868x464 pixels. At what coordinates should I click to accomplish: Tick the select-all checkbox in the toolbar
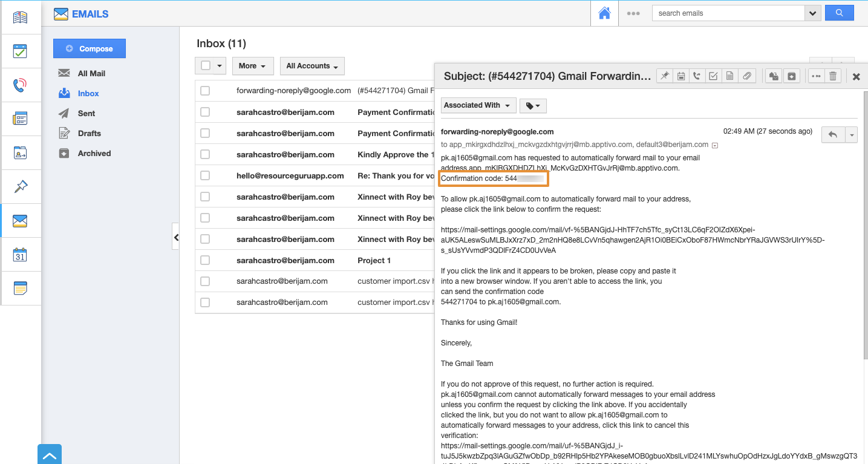tap(206, 66)
